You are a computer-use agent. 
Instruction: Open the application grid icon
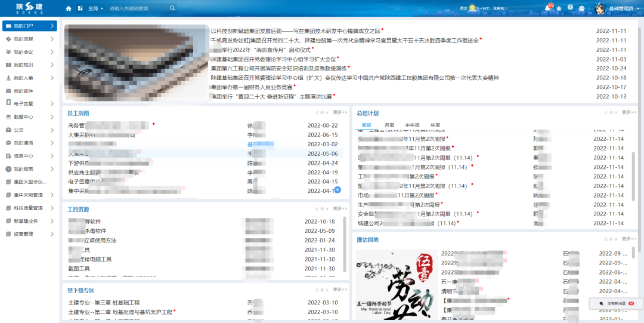tap(80, 8)
